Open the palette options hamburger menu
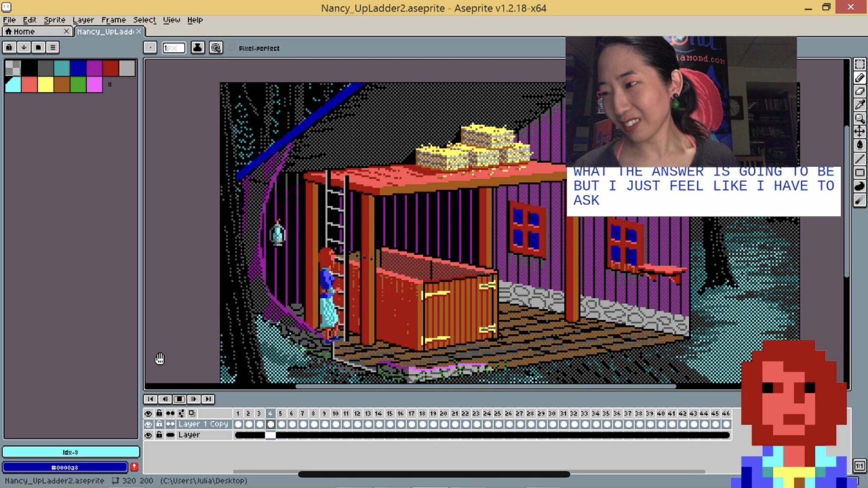The image size is (868, 488). click(53, 47)
